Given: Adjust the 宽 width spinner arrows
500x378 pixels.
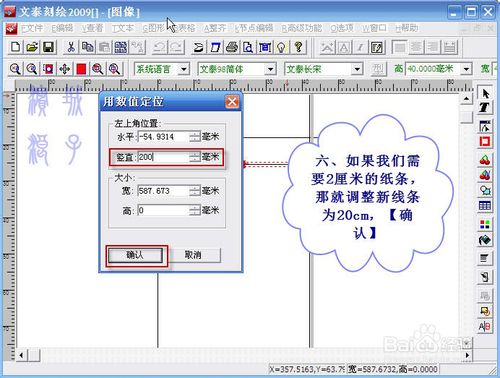Looking at the screenshot, I should tap(195, 191).
